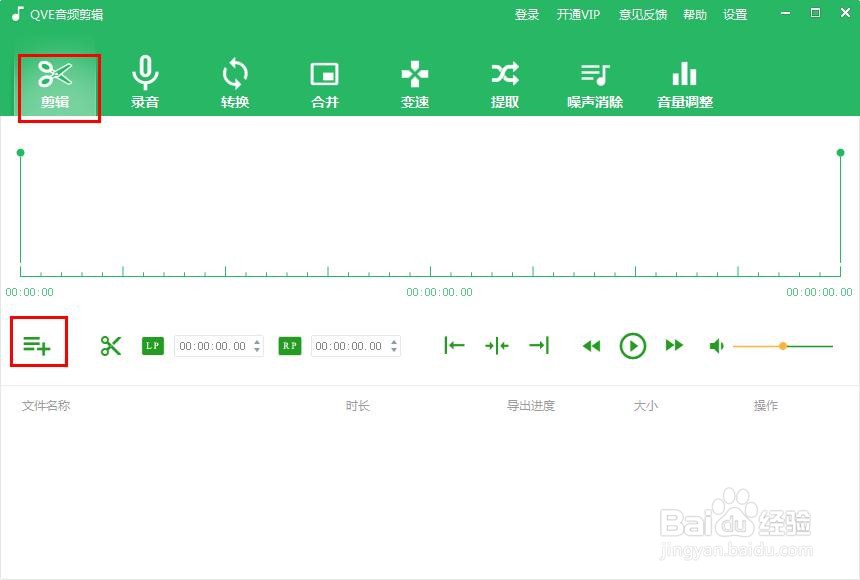Click the 文件名称 column header
This screenshot has width=860, height=580.
pos(46,406)
